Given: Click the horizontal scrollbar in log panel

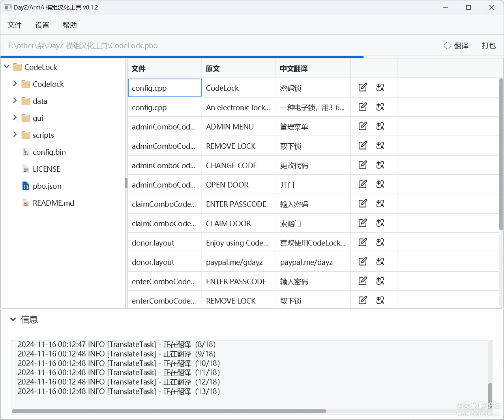Looking at the screenshot, I should (169, 411).
